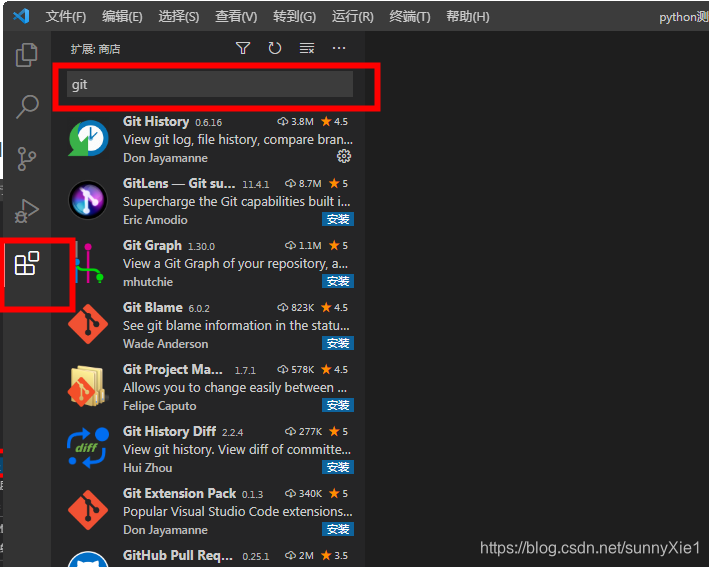The image size is (709, 567).
Task: Clear extension search results icon
Action: [x=307, y=48]
